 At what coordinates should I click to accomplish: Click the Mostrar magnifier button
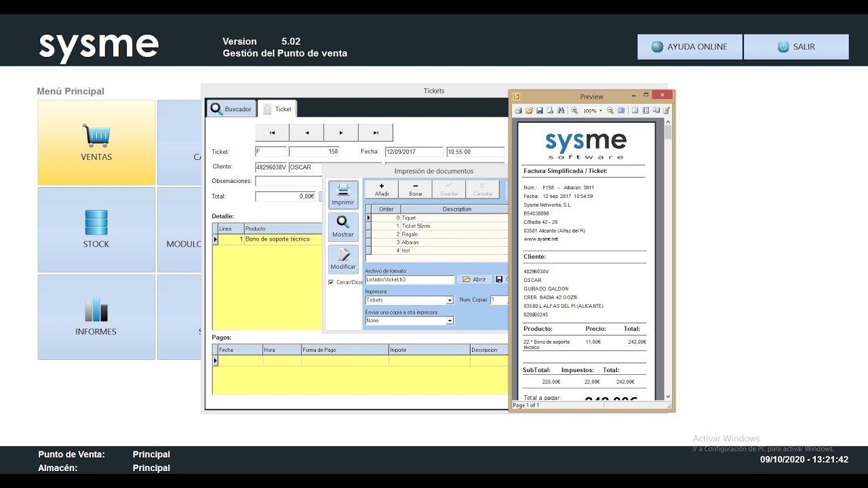click(343, 227)
